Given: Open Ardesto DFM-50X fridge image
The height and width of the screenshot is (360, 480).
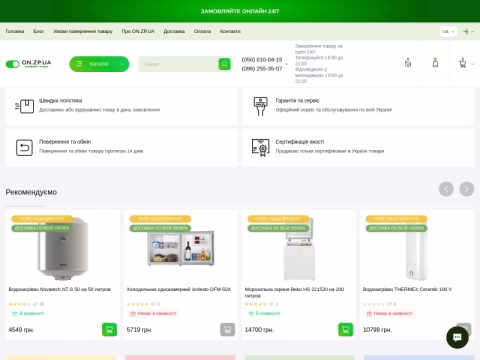Looking at the screenshot, I should pos(181,248).
